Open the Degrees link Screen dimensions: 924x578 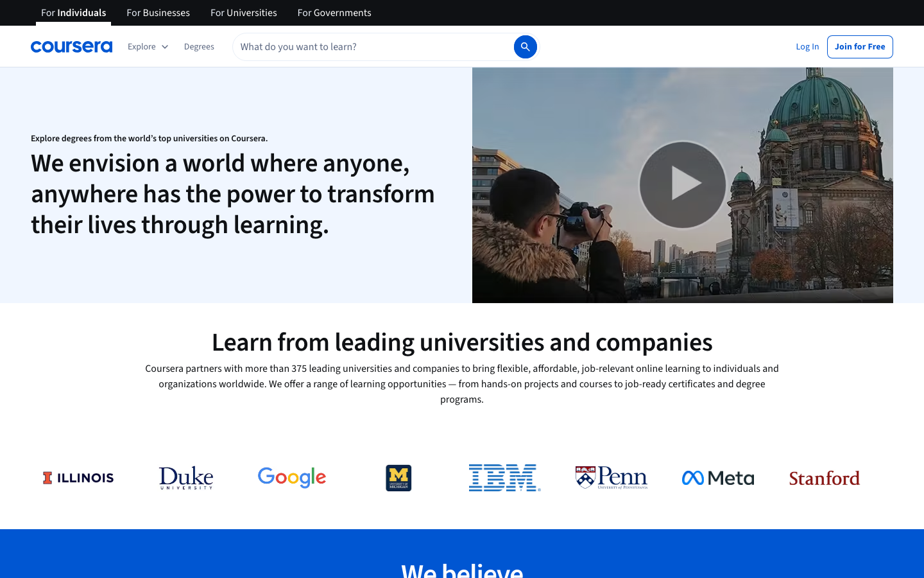click(x=199, y=47)
